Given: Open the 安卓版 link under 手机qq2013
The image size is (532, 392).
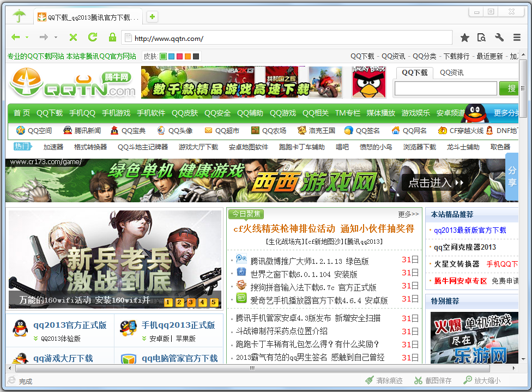Looking at the screenshot, I should (159, 339).
